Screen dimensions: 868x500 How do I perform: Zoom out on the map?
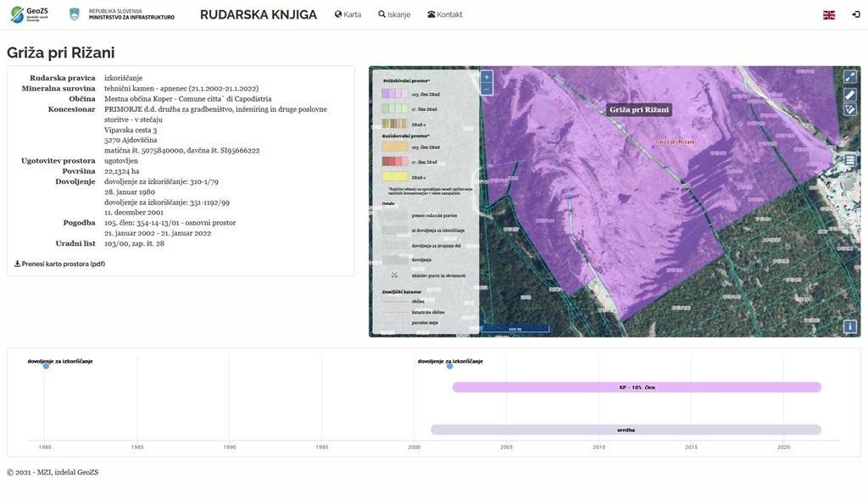(x=487, y=89)
